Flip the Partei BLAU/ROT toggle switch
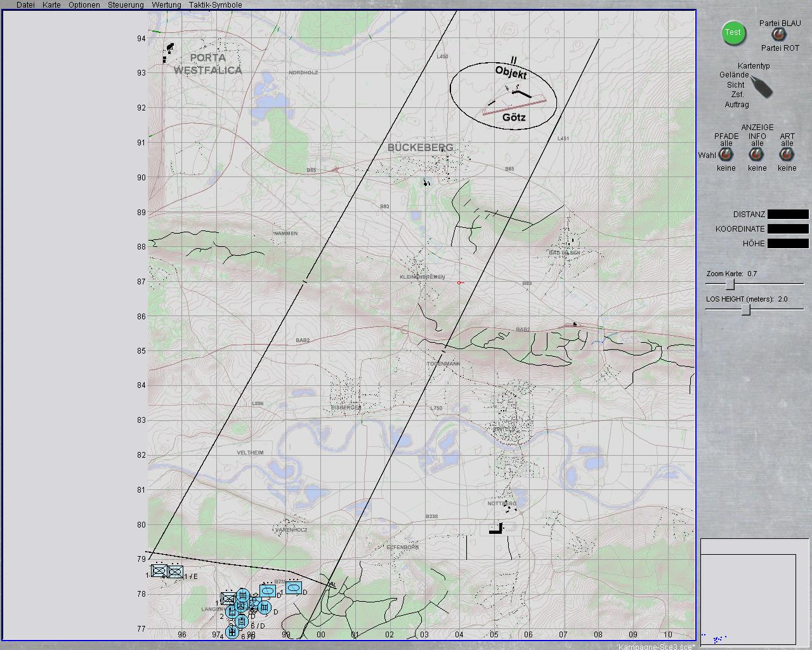The image size is (812, 650). tap(778, 36)
